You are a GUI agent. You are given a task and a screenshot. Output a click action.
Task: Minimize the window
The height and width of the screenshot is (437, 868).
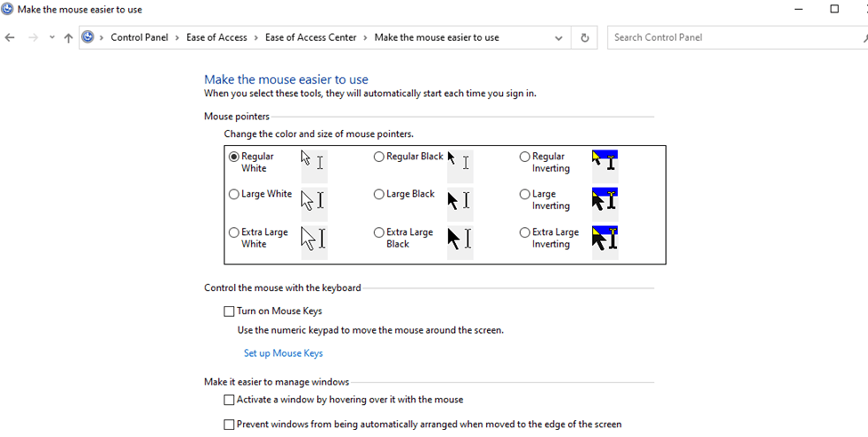(799, 9)
